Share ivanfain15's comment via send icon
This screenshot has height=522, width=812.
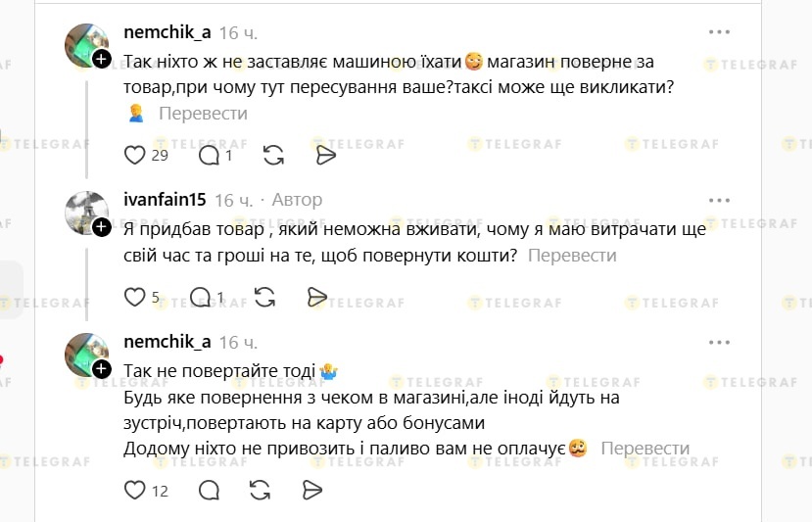[316, 297]
